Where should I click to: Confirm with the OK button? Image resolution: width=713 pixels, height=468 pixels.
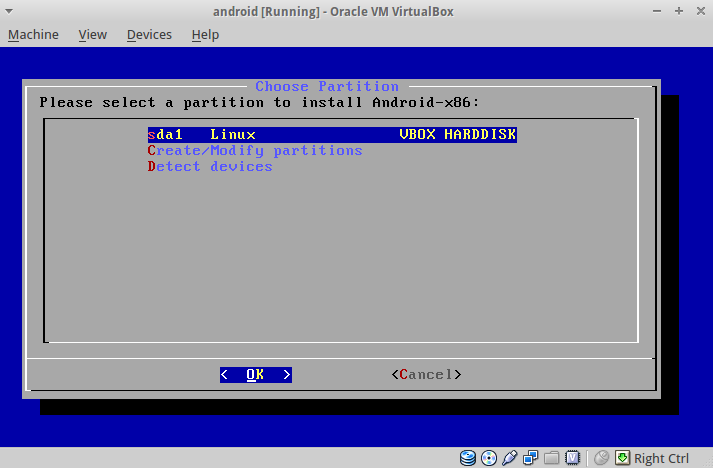[x=256, y=375]
